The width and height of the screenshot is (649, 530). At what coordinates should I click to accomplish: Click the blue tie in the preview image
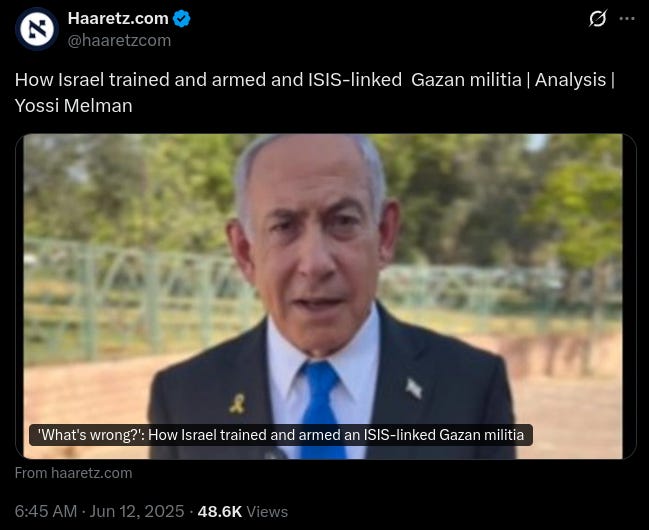(x=322, y=410)
